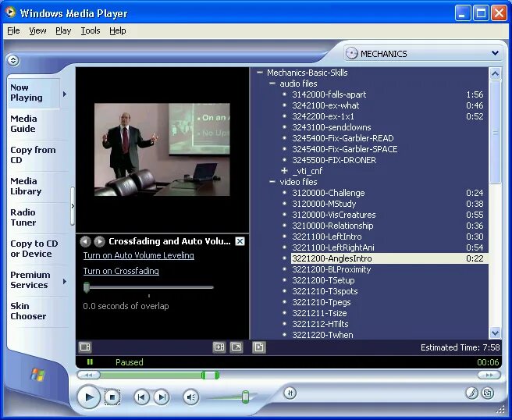512x420 pixels.
Task: Close the Crossfading enhancements panel
Action: [240, 241]
